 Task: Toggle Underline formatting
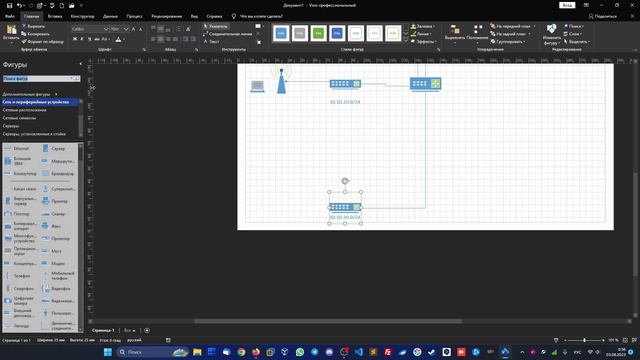(89, 39)
